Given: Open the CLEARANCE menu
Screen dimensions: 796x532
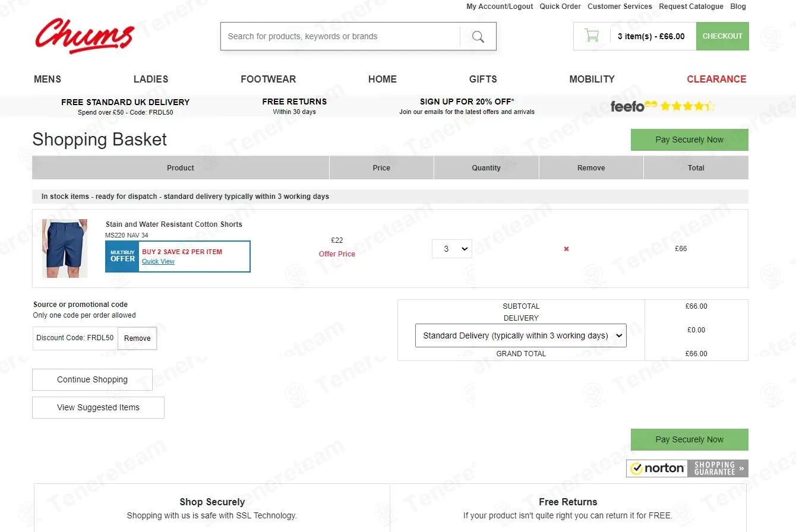Looking at the screenshot, I should (x=716, y=79).
